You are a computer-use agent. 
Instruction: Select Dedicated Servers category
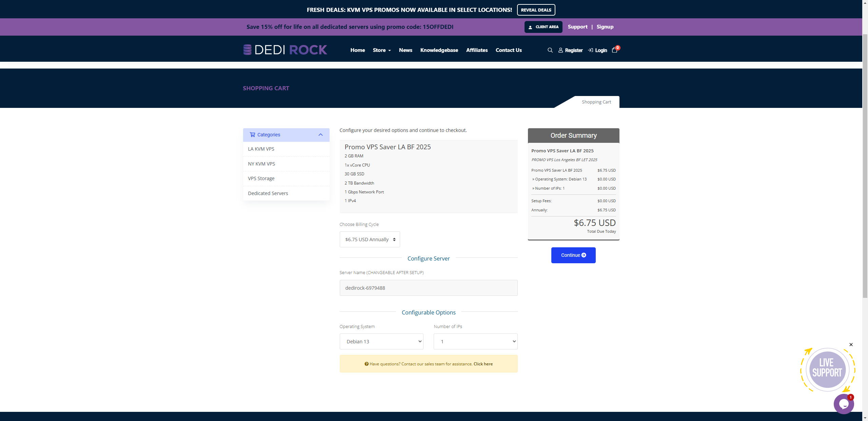268,193
